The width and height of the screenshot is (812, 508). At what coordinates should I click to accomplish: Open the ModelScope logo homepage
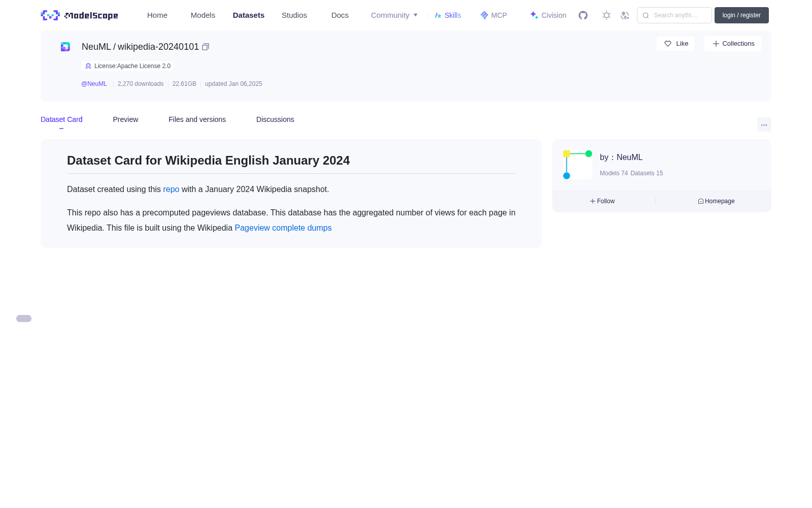pos(79,15)
